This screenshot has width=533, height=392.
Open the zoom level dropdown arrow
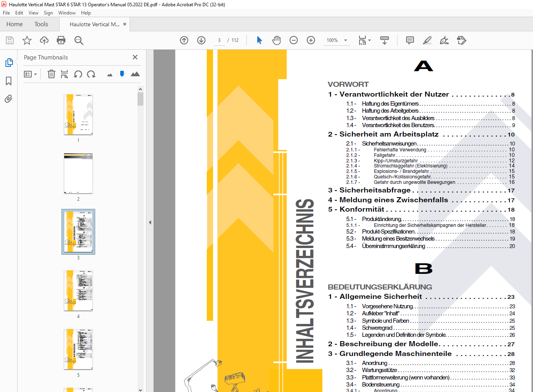coord(345,40)
